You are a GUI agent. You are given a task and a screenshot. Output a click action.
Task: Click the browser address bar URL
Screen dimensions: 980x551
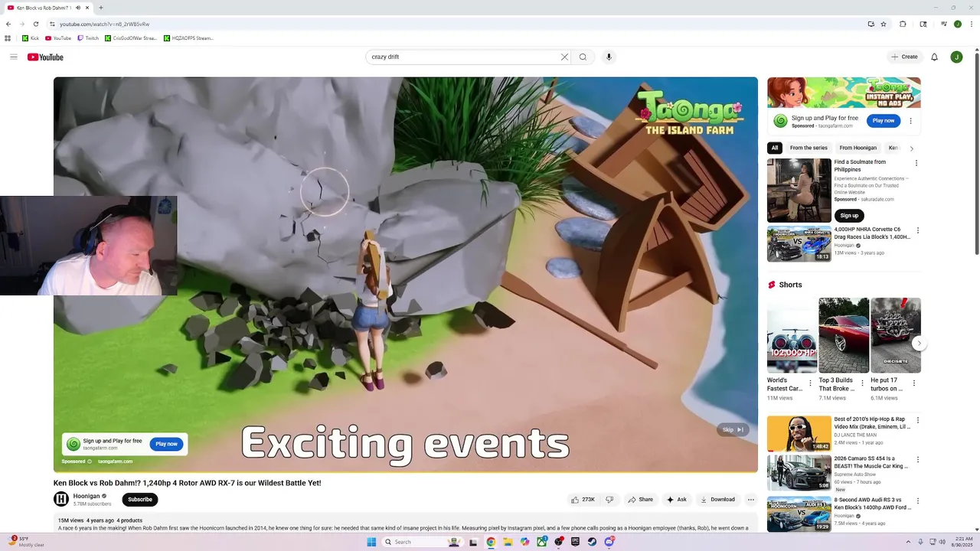pyautogui.click(x=104, y=24)
